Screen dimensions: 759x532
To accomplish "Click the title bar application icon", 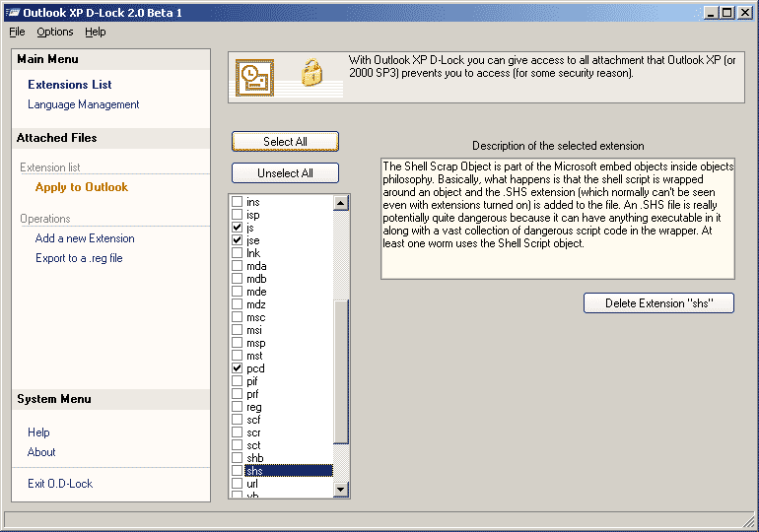I will (x=13, y=13).
